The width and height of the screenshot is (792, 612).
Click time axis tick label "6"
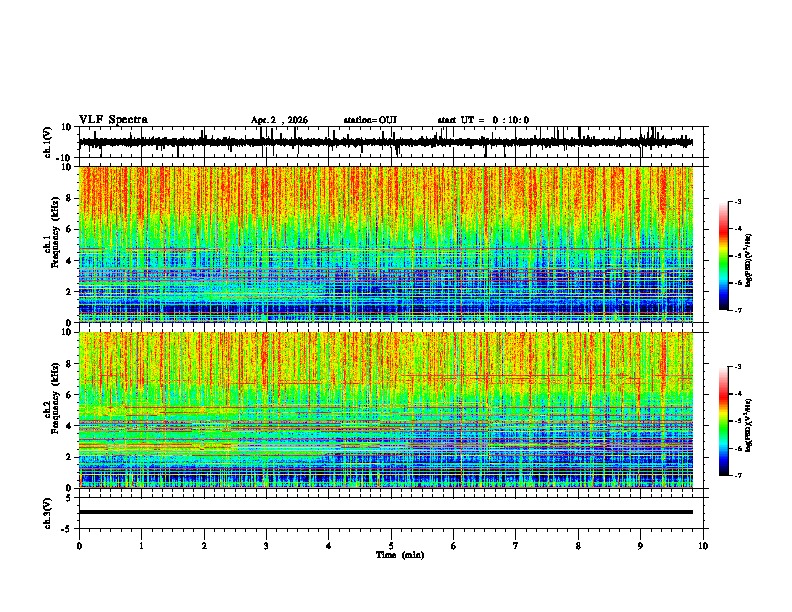(454, 546)
